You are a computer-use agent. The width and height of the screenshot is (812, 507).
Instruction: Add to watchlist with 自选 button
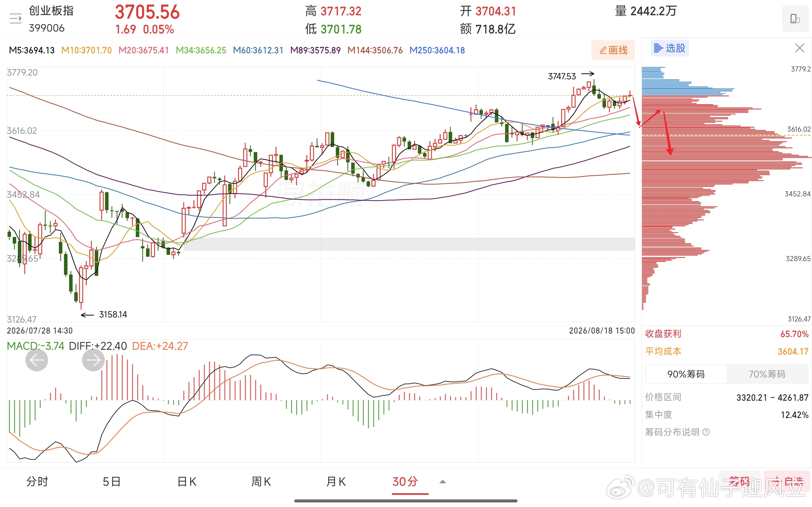pyautogui.click(x=787, y=482)
